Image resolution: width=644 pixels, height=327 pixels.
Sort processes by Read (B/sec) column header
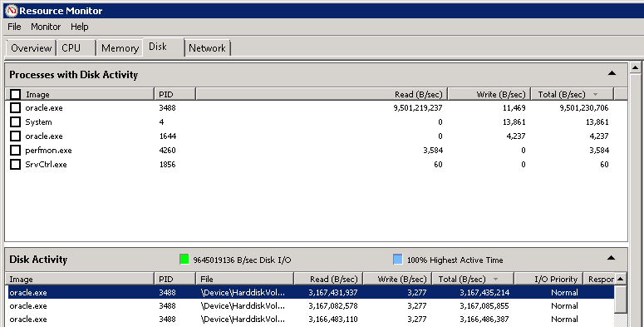tap(322, 94)
